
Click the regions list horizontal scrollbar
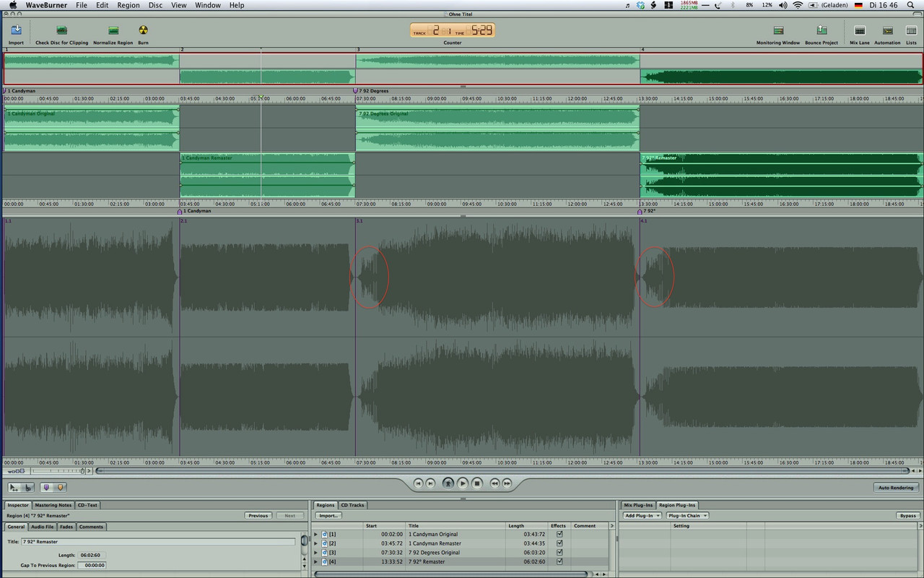click(x=451, y=574)
